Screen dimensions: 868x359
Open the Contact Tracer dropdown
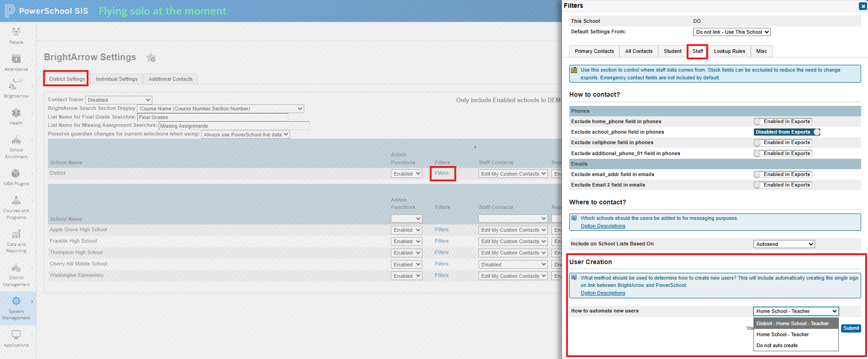pos(119,100)
